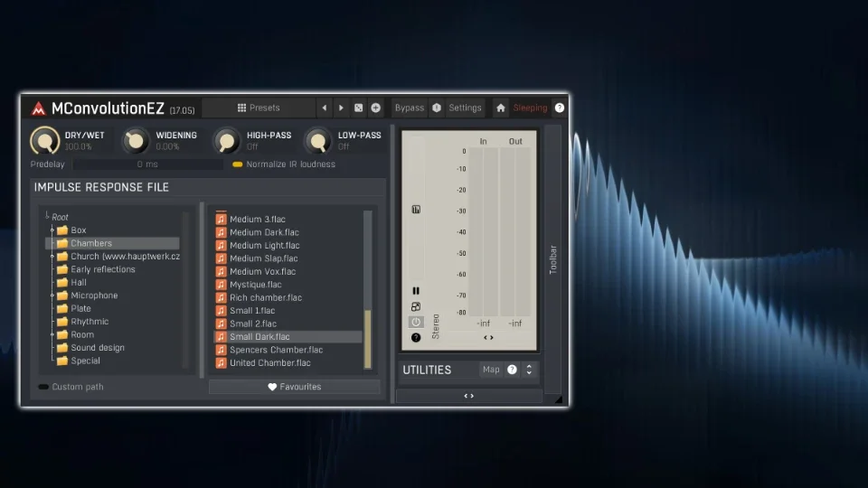Screen dimensions: 868x488
Task: Click the hexagon warning icon beside Bypass
Action: pos(437,108)
